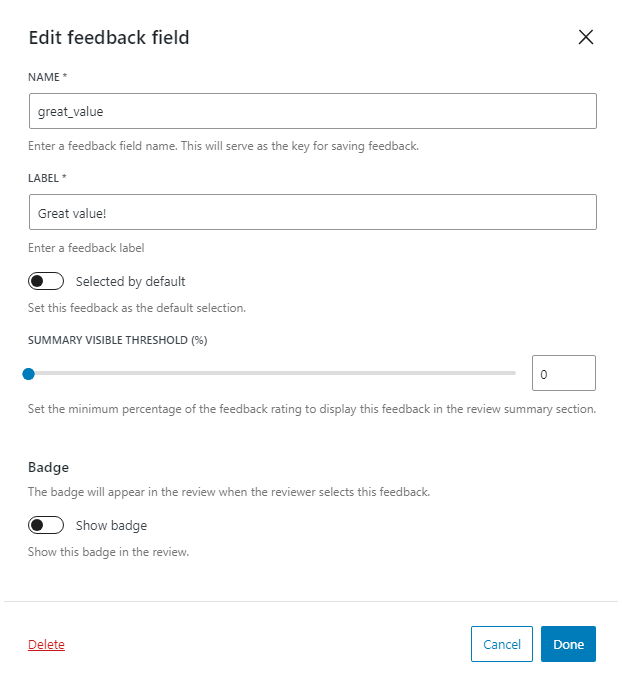This screenshot has height=679, width=622.
Task: Click the LABEL field caption
Action: coord(47,178)
